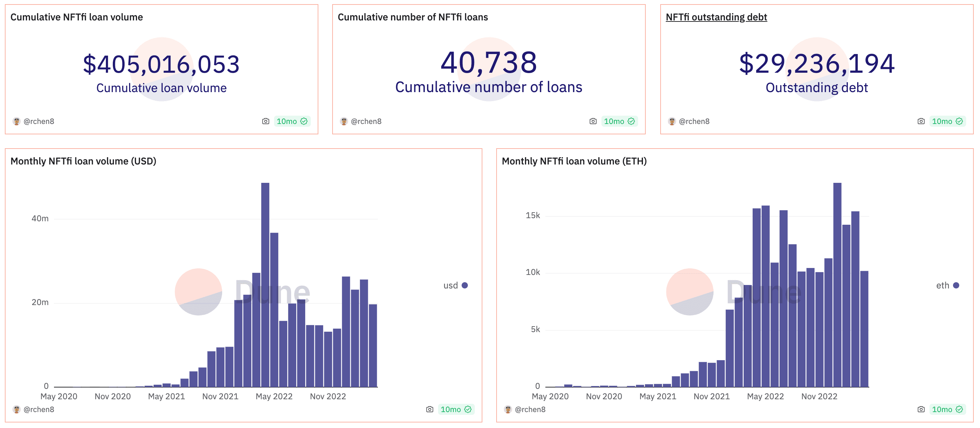Click Monthly NFTfi loan volume (ETH) title
Image resolution: width=980 pixels, height=428 pixels.
[x=574, y=161]
